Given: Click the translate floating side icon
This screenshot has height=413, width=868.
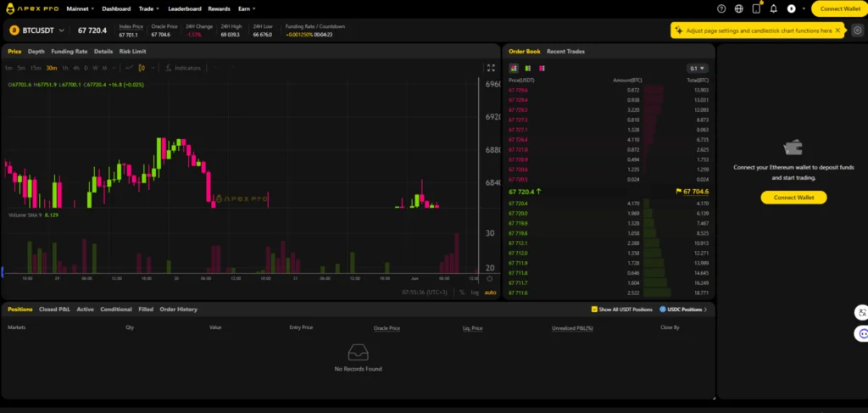Looking at the screenshot, I should 861,313.
